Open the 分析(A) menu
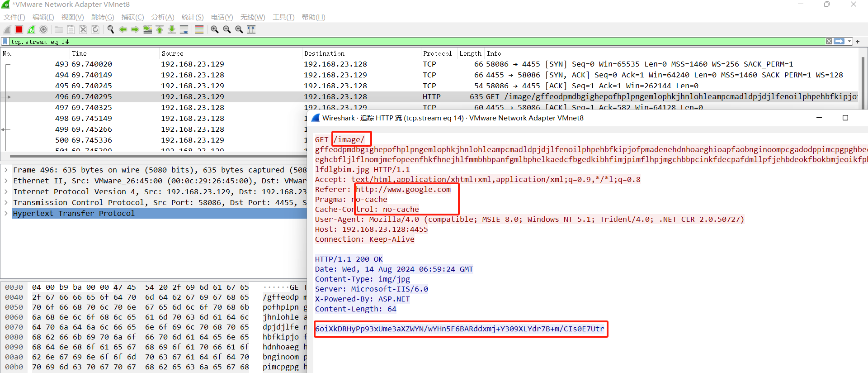The height and width of the screenshot is (373, 868). pos(163,17)
